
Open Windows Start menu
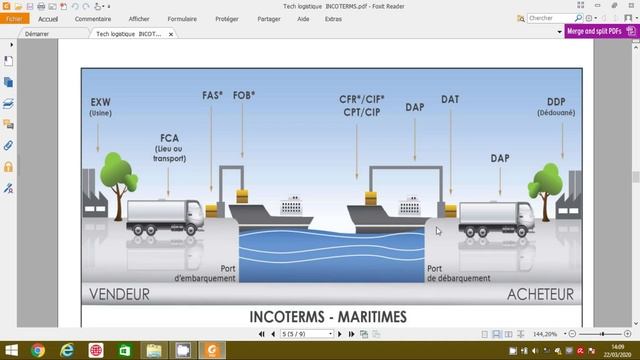pos(11,351)
